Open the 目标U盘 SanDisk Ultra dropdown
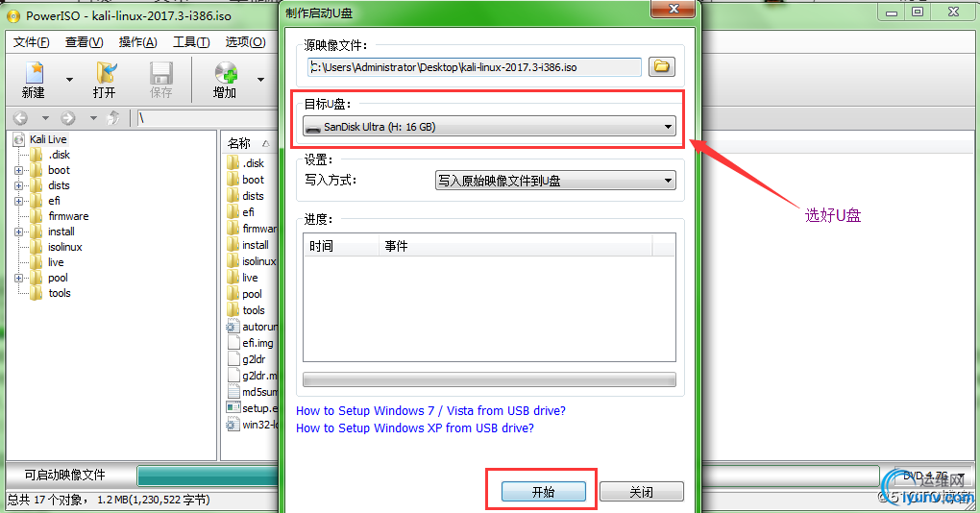980x513 pixels. [x=489, y=126]
